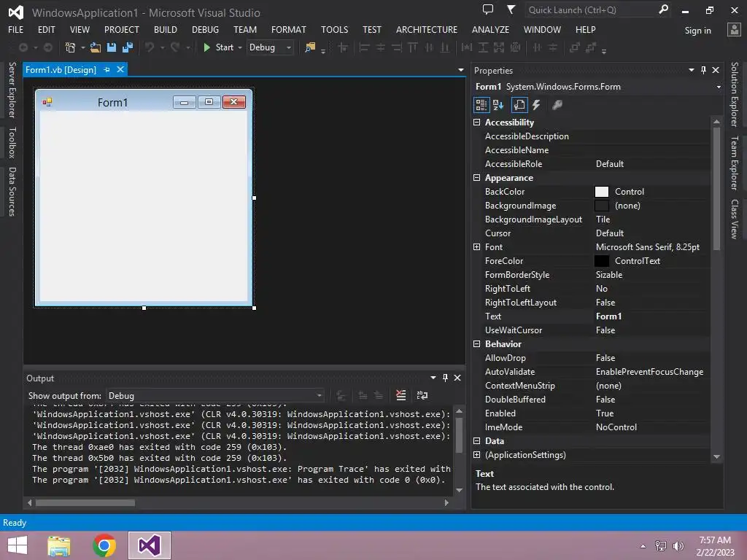Image resolution: width=747 pixels, height=560 pixels.
Task: Save the current file with the Save icon
Action: click(112, 47)
